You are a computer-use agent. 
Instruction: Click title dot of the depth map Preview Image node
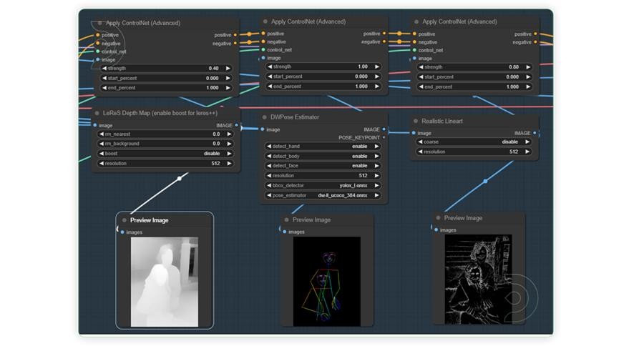click(125, 220)
